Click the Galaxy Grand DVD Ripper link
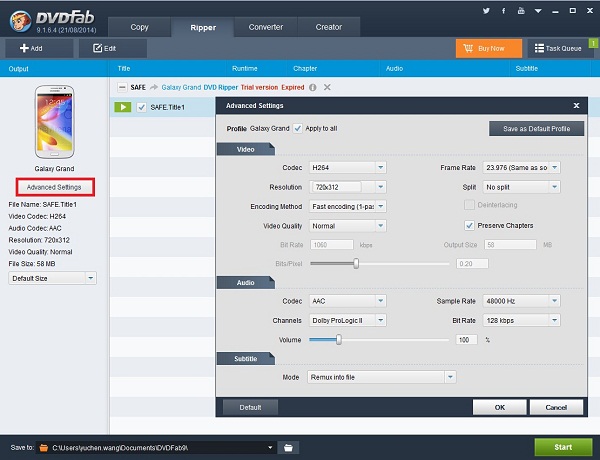Screen dimensions: 600x460 click(199, 87)
